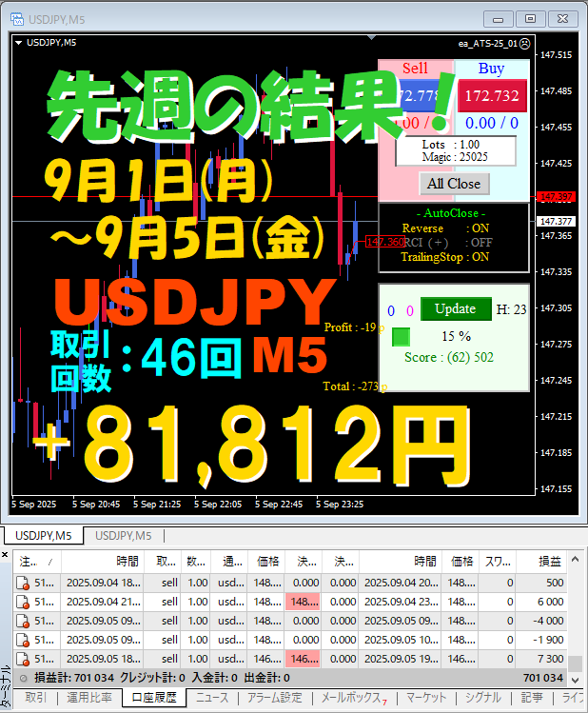The image size is (588, 713).
Task: Switch to the マーケット terminal tab
Action: (x=426, y=698)
